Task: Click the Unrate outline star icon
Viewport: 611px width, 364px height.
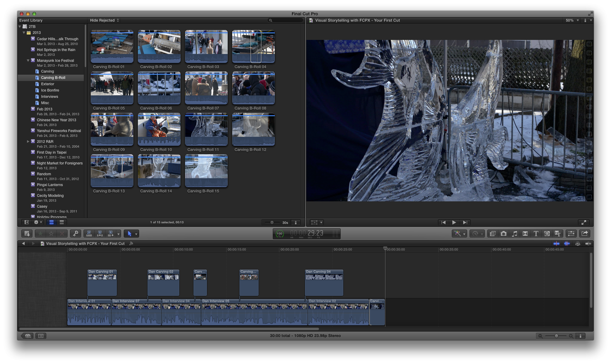Action: click(51, 233)
